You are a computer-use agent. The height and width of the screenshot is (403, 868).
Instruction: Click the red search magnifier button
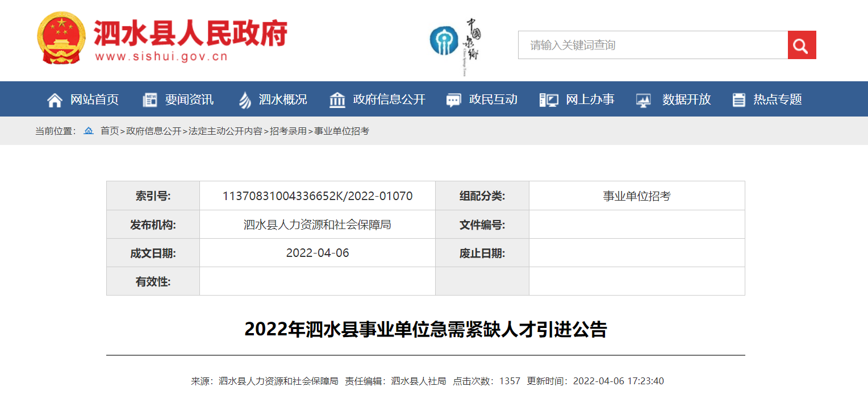click(x=802, y=45)
